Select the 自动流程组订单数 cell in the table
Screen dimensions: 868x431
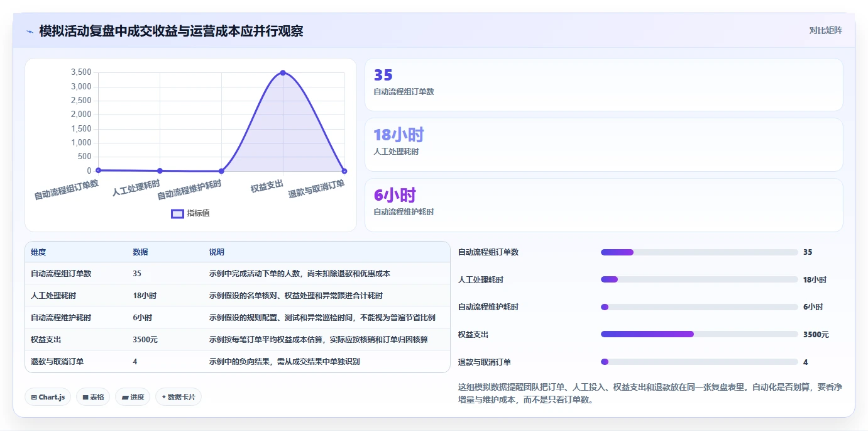[61, 274]
